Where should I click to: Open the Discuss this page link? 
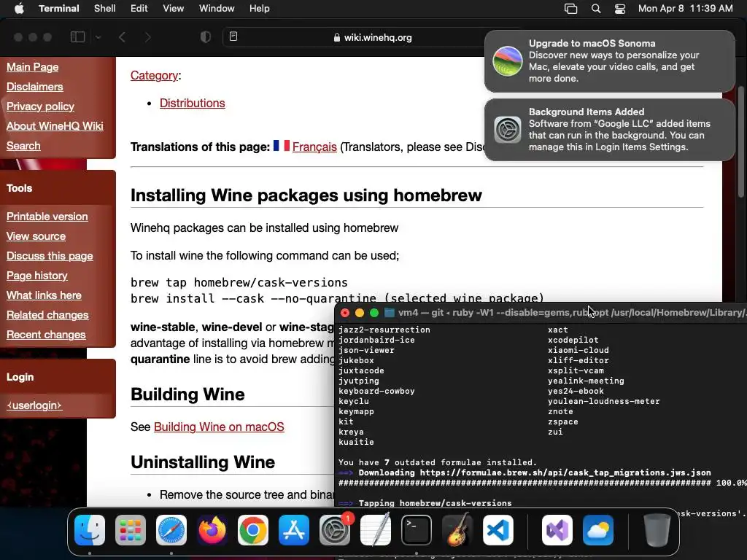(50, 256)
